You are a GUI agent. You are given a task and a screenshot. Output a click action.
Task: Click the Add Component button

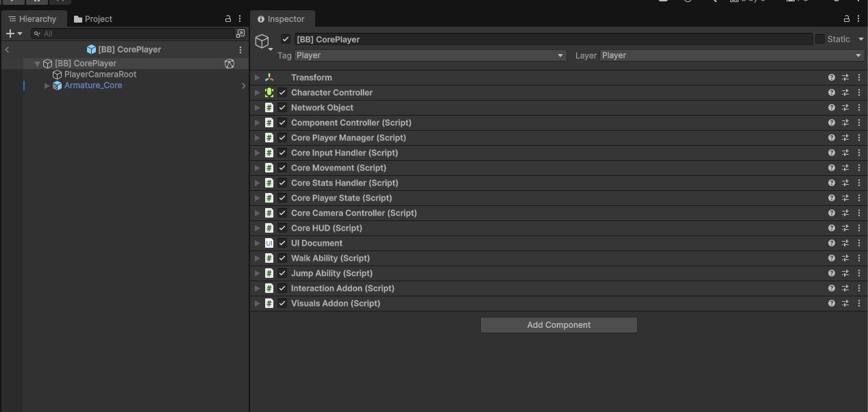coord(558,325)
